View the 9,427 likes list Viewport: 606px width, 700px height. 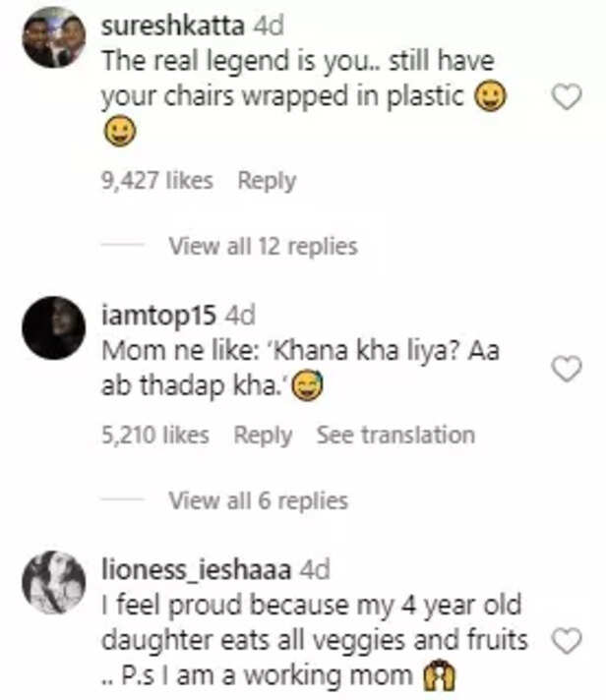156,181
